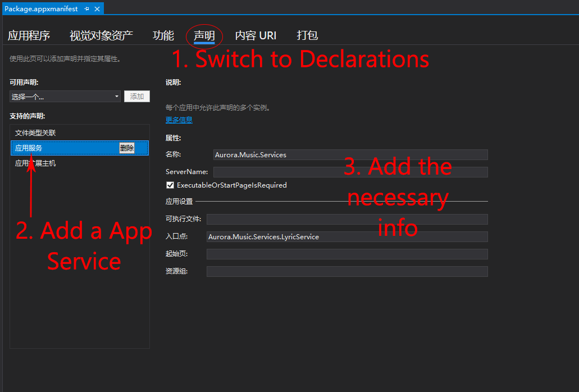Image resolution: width=579 pixels, height=392 pixels.
Task: Click the 添加 button
Action: 136,96
